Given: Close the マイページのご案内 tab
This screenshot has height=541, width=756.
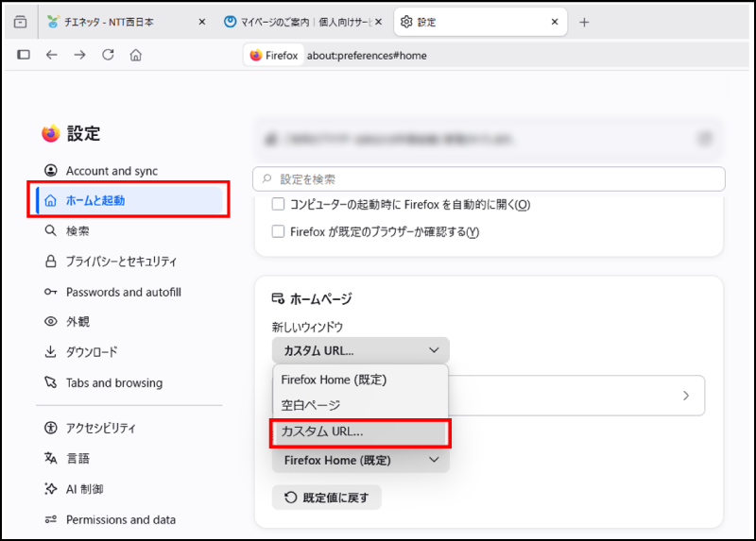Looking at the screenshot, I should pos(379,22).
